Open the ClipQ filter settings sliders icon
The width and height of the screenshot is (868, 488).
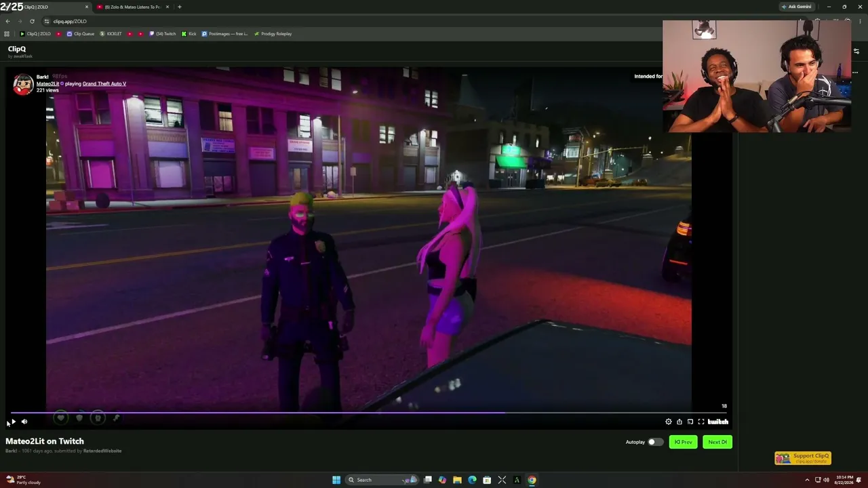click(x=856, y=51)
